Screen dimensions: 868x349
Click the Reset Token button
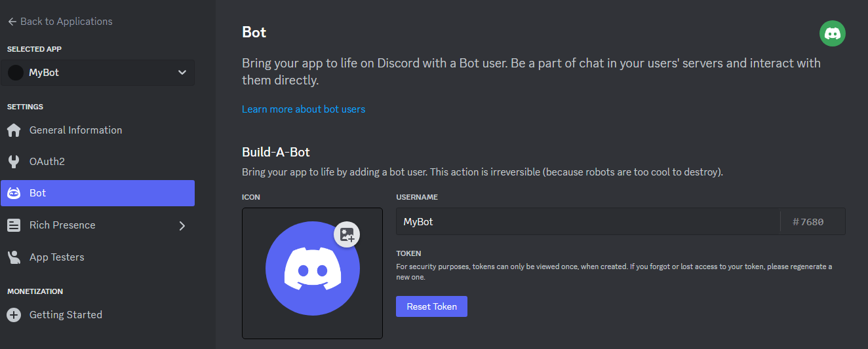431,306
